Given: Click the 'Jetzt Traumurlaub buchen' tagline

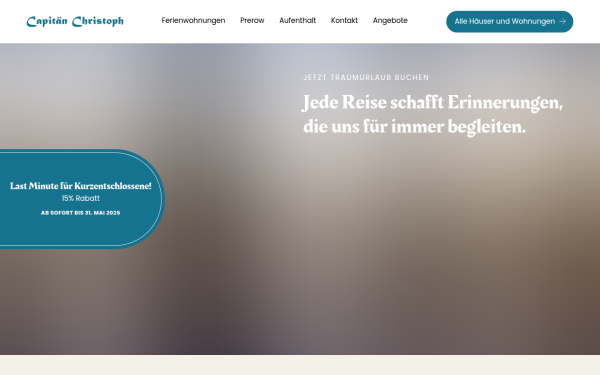Looking at the screenshot, I should coord(366,77).
